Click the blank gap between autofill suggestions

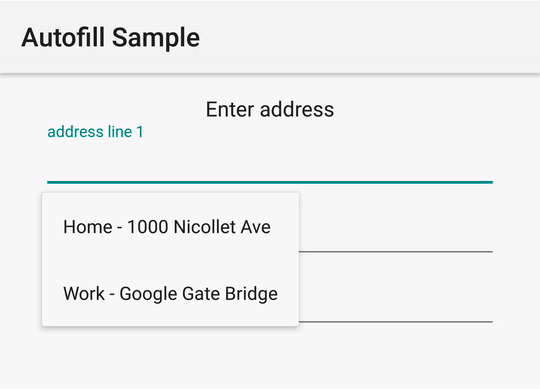[170, 260]
